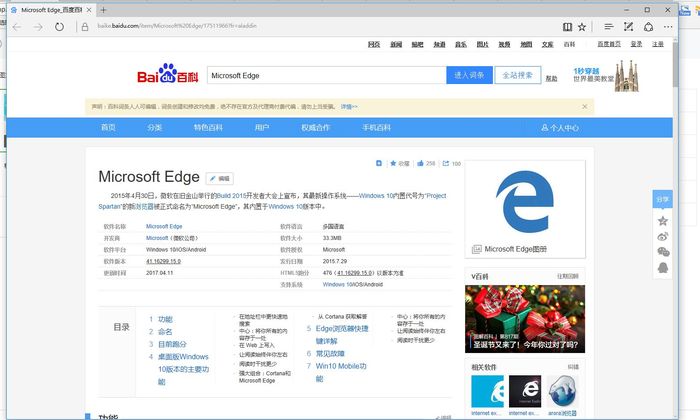
Task: Open 个人中心 personal center
Action: [560, 128]
